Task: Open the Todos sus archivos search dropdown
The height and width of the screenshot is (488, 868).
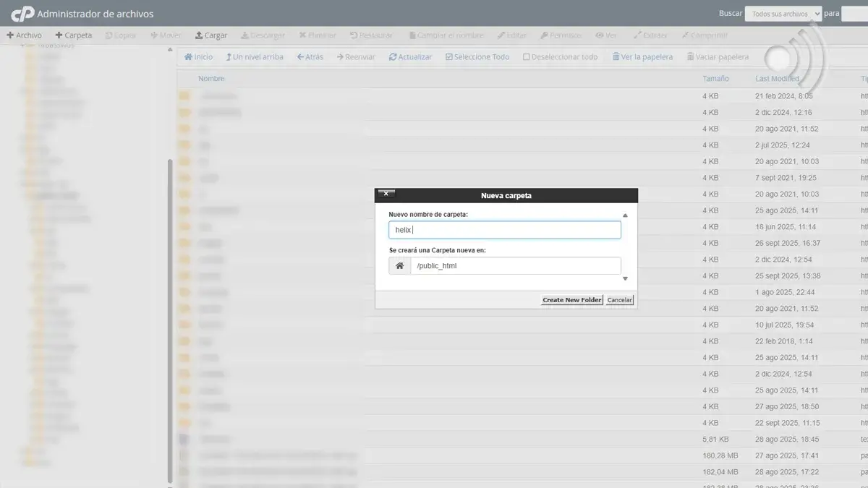Action: pos(783,14)
